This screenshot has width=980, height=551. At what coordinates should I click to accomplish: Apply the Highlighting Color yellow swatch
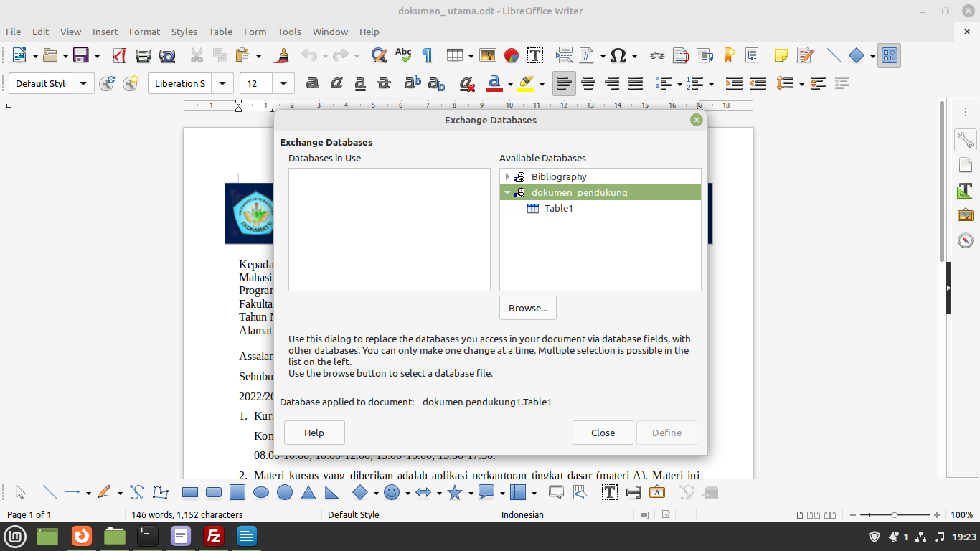(526, 83)
